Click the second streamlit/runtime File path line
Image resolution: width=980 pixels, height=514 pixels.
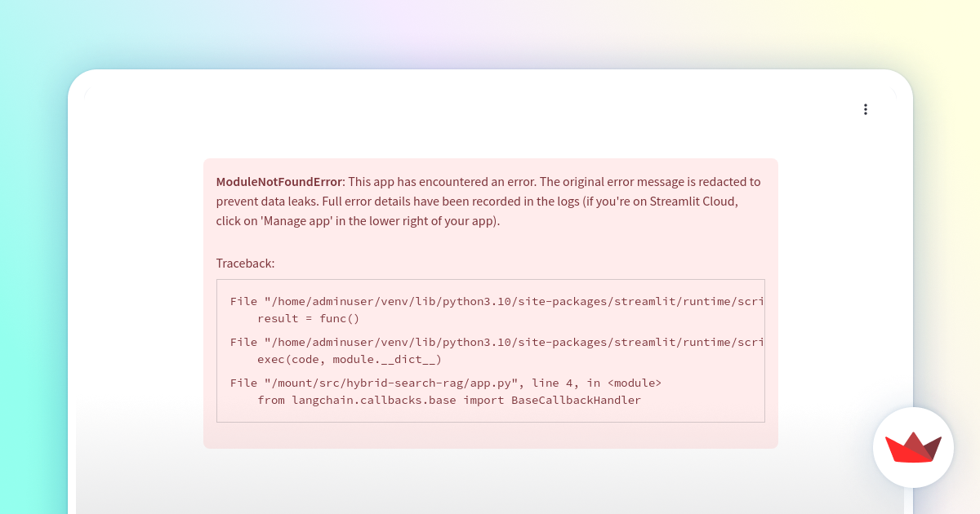pyautogui.click(x=490, y=342)
